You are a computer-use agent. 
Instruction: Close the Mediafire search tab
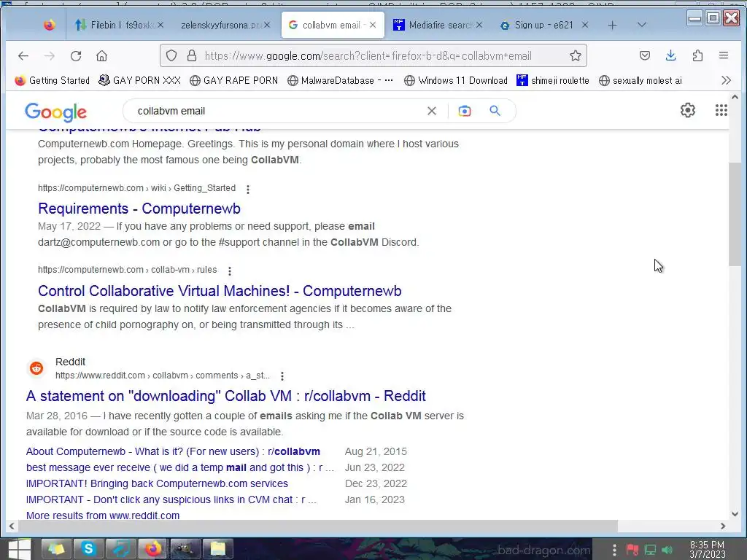click(479, 25)
